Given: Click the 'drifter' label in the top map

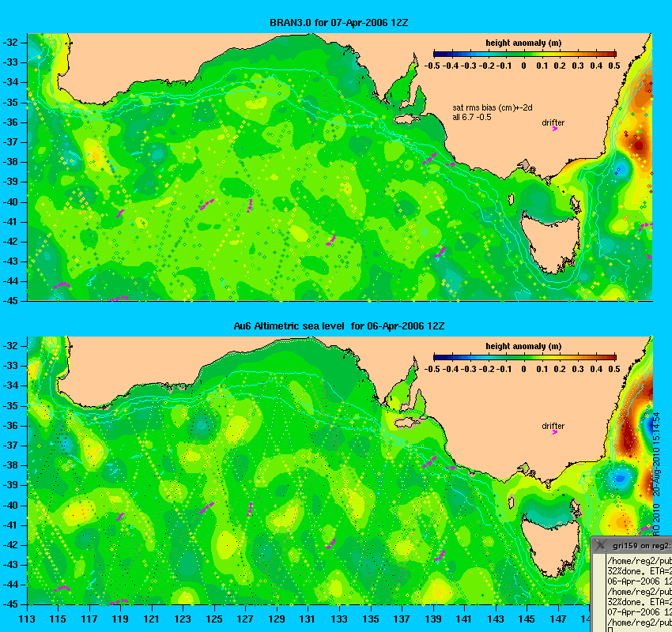Looking at the screenshot, I should (553, 122).
